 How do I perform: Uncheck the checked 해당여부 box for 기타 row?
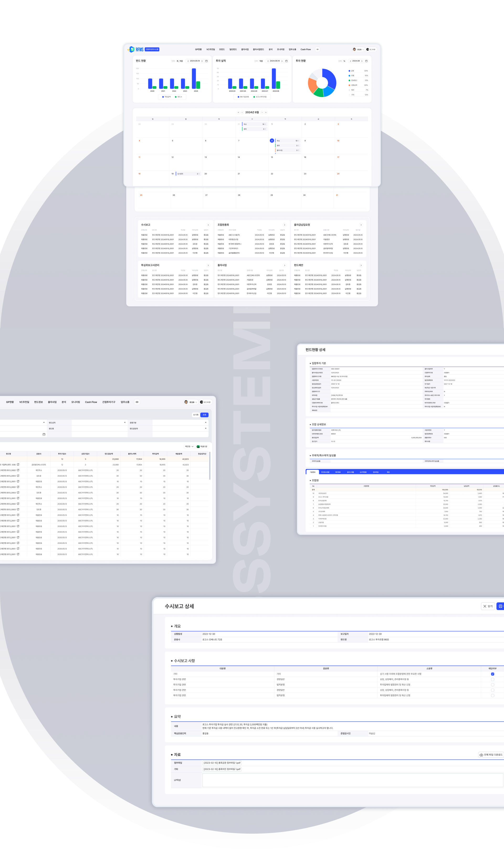[x=492, y=674]
